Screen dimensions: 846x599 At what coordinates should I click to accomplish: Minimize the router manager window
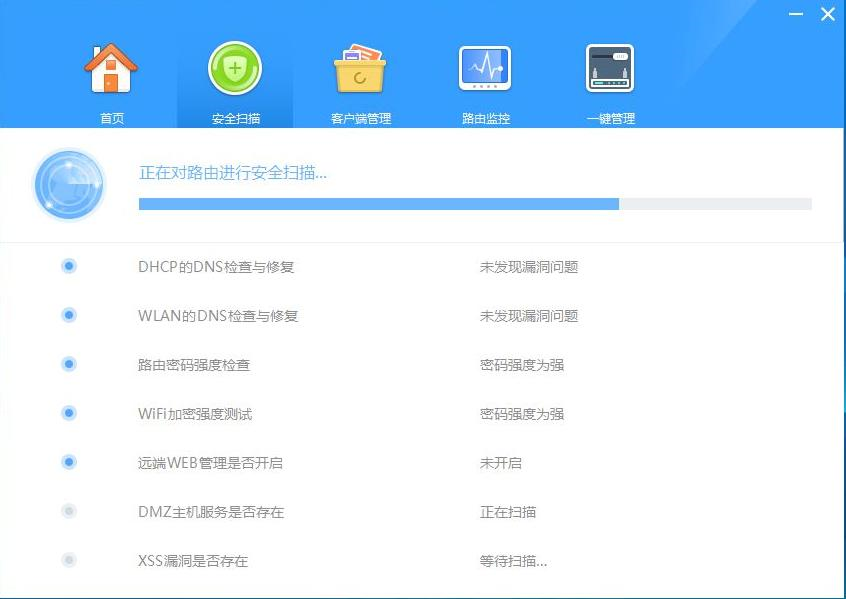click(796, 14)
